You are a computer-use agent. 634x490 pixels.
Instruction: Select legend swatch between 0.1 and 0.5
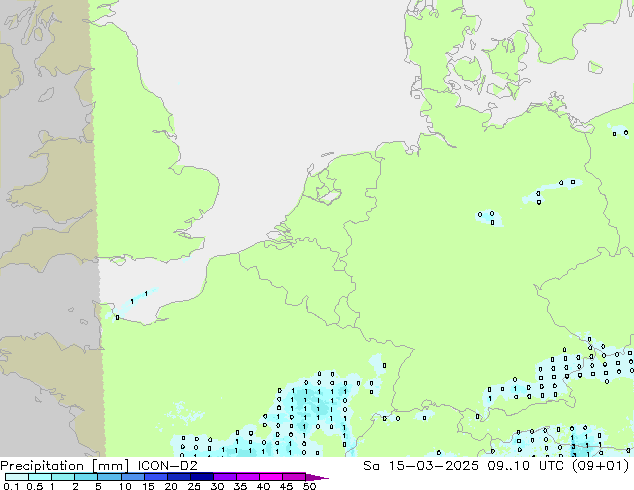click(17, 477)
